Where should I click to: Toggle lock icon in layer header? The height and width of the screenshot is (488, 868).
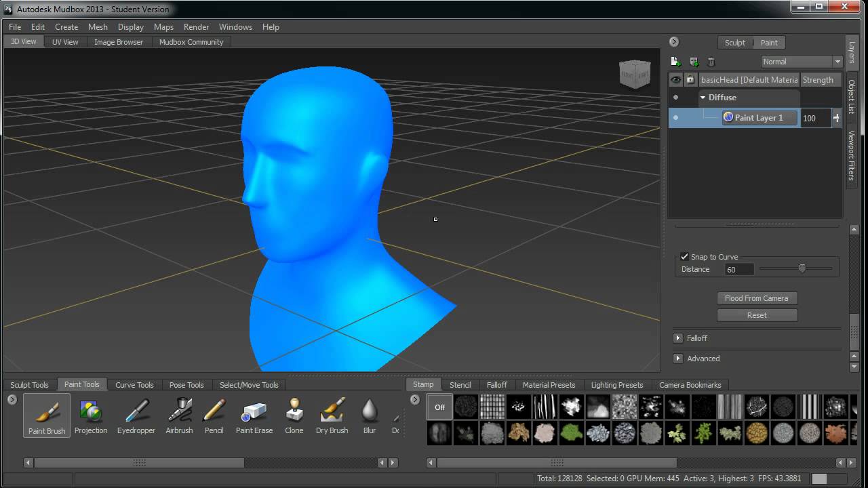coord(690,80)
